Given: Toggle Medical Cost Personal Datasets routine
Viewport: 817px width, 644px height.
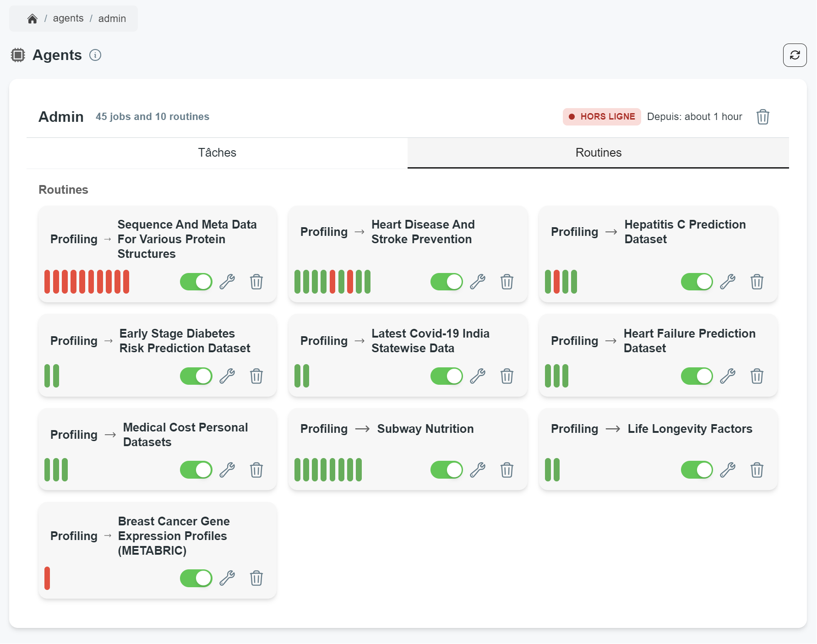Looking at the screenshot, I should click(196, 470).
